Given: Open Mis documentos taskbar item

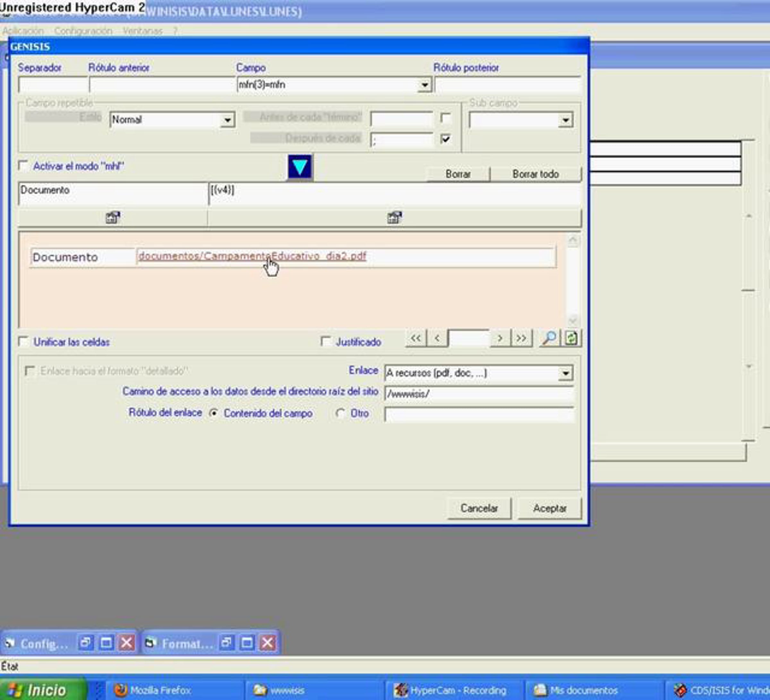Looking at the screenshot, I should click(x=594, y=690).
